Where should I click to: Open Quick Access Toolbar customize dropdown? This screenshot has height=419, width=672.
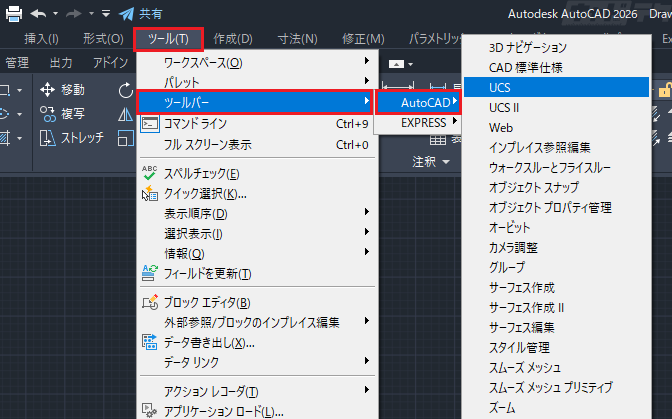click(x=106, y=14)
